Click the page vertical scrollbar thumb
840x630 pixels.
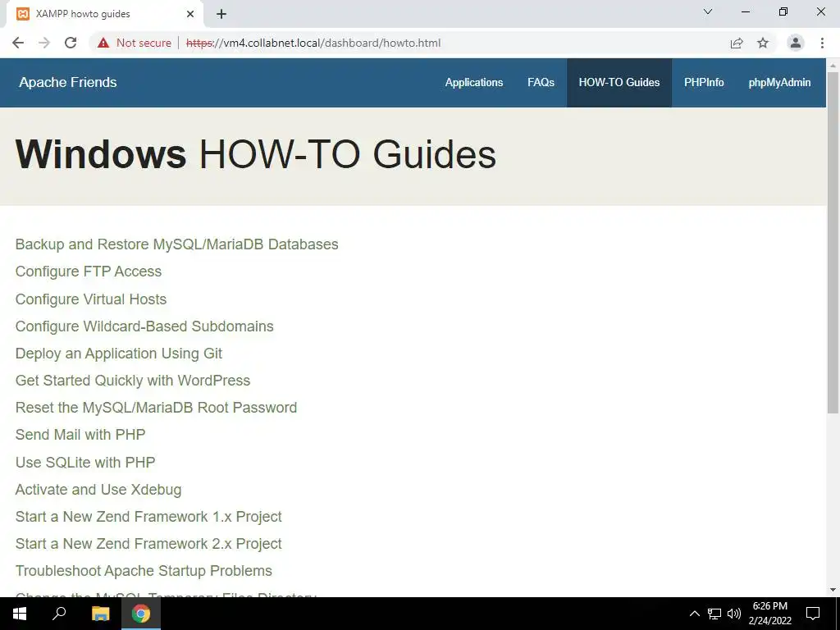pos(833,242)
